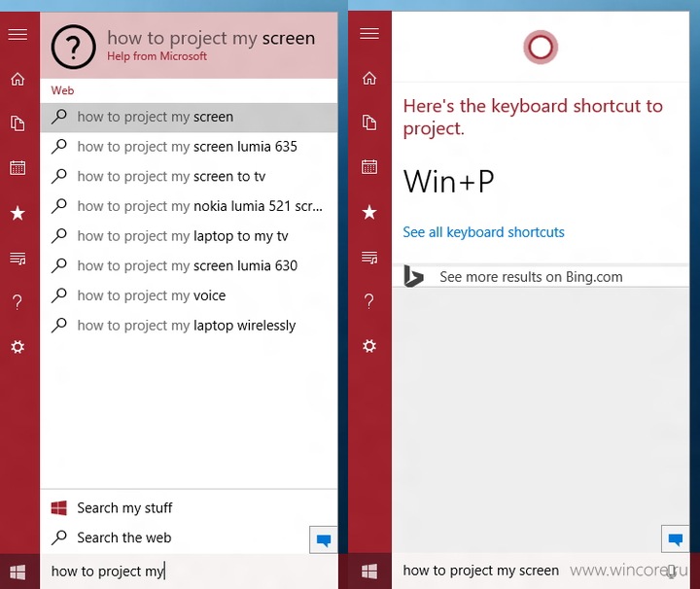Screen dimensions: 700x589
Task: Open the hamburger menu in the right Cortana panel
Action: [x=369, y=33]
